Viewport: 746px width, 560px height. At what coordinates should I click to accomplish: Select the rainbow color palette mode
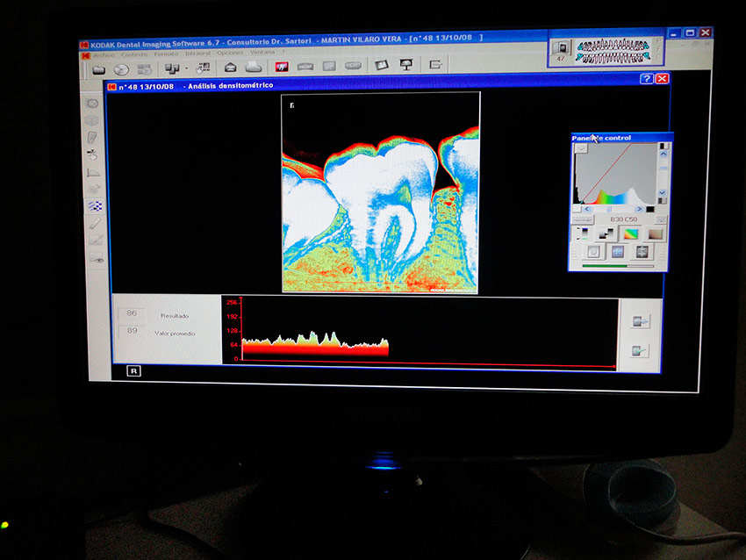[628, 234]
